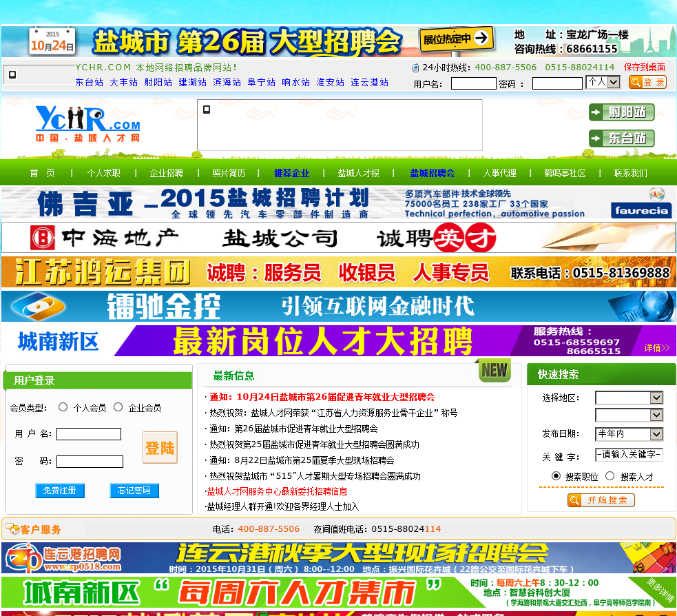Click the 东台站 link in header
Viewport: 677px width, 616px height.
[x=90, y=82]
